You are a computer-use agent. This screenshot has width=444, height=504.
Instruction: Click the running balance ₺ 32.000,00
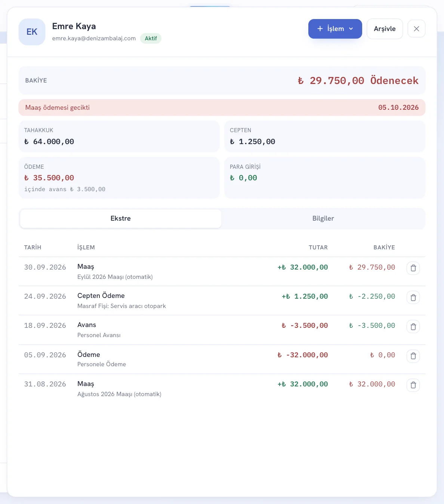pos(372,384)
